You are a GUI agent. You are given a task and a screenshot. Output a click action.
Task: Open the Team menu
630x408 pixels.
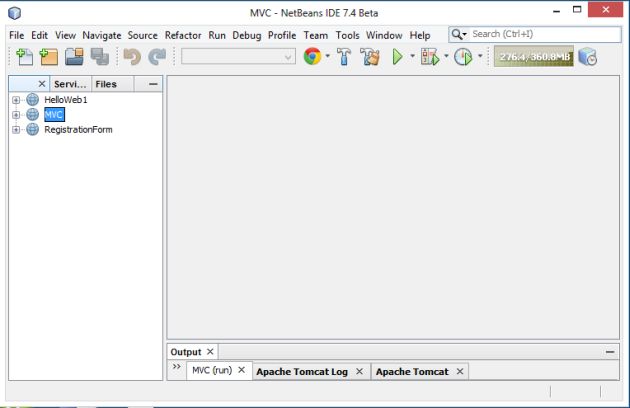click(x=316, y=35)
